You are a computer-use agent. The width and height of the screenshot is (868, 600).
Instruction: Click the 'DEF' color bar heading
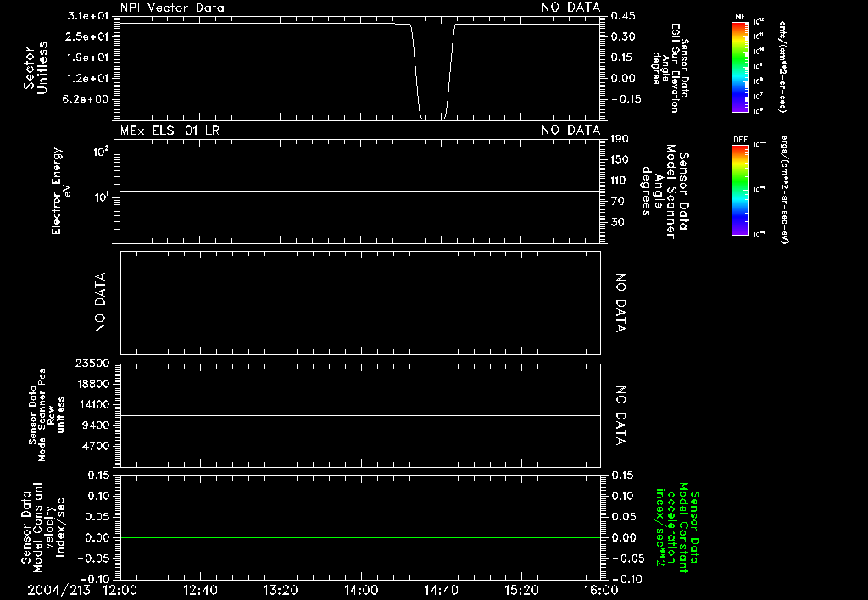click(740, 140)
